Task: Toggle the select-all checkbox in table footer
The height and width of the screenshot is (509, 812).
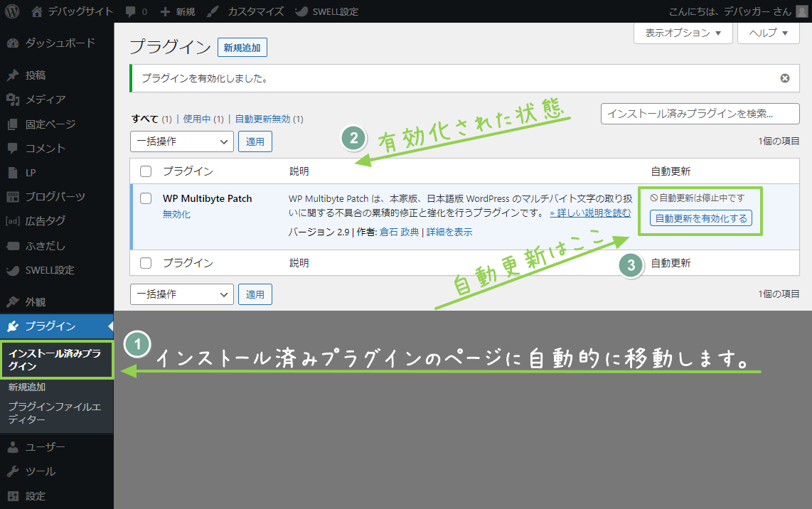Action: [146, 263]
